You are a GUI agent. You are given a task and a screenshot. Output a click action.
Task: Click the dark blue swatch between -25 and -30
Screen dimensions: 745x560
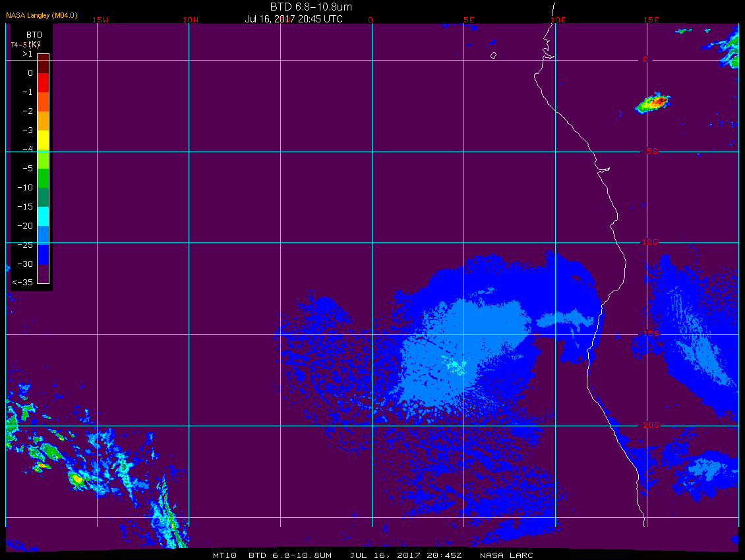tap(44, 254)
